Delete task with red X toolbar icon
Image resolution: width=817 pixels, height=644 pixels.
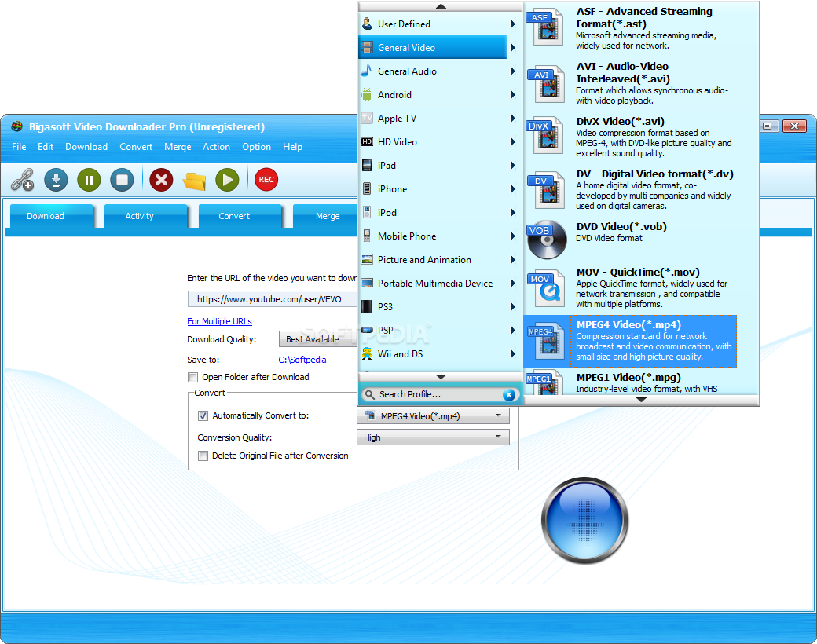[162, 180]
